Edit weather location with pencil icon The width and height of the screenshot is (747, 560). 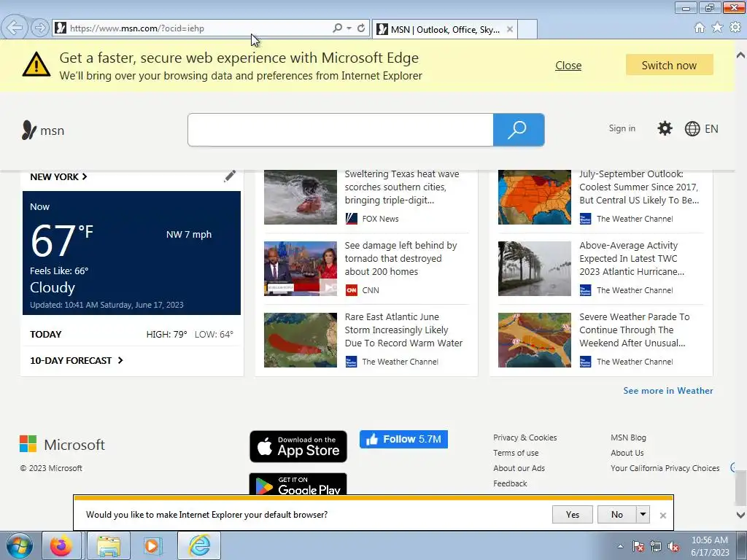230,176
